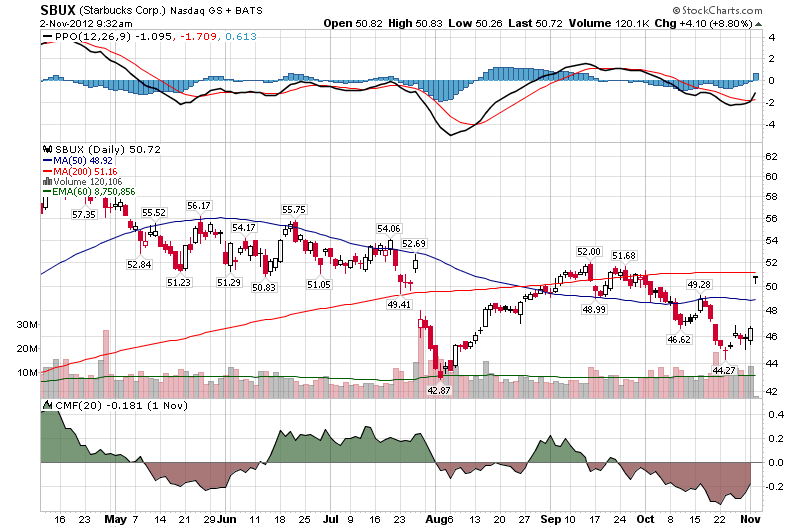Click the 42.87 August low label
This screenshot has width=800, height=528.
click(x=439, y=390)
